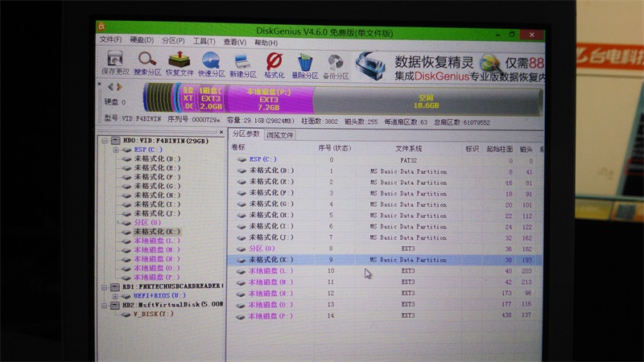
Task: Sort by the 文件系统 column header
Action: (x=409, y=149)
